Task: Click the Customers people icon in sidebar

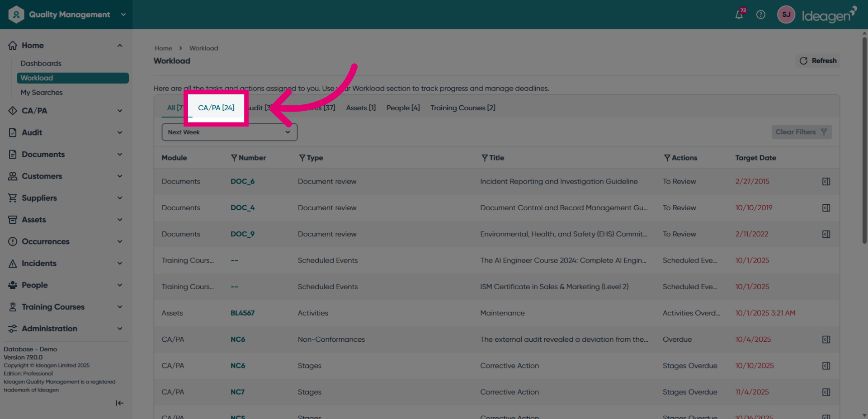Action: click(x=13, y=176)
